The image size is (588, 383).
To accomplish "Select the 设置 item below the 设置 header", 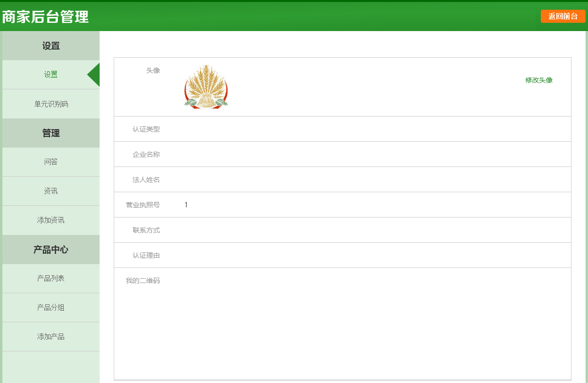I will coord(51,75).
